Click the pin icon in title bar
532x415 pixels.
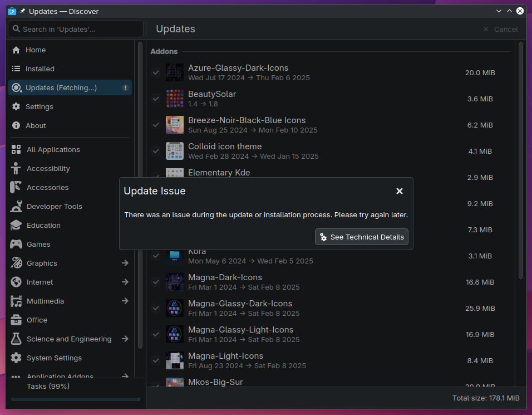pos(22,11)
